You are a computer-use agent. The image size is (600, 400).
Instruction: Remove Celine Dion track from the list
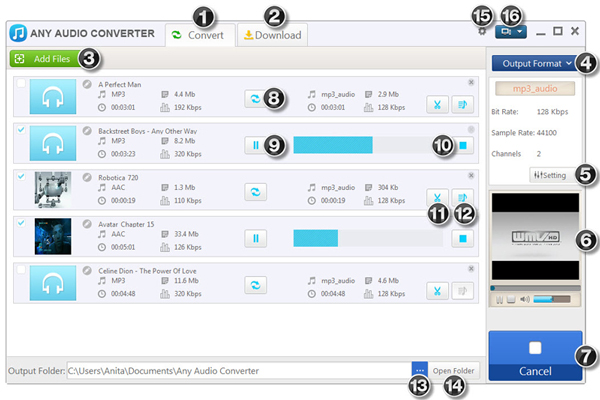point(471,268)
